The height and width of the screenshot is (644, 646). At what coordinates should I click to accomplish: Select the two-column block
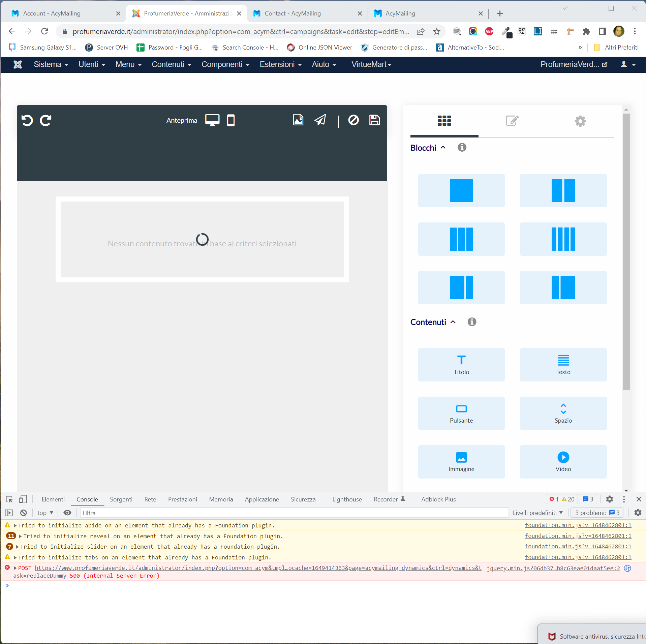tap(563, 190)
